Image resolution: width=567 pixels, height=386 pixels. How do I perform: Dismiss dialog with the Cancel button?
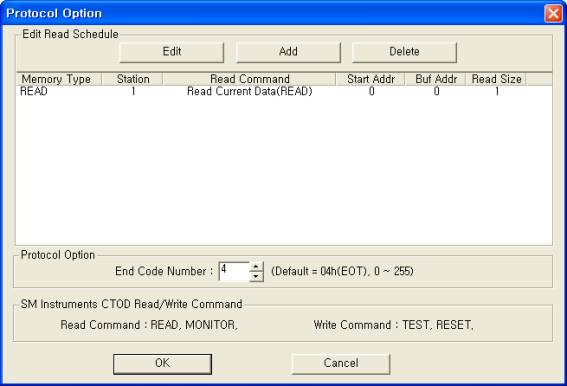tap(341, 364)
